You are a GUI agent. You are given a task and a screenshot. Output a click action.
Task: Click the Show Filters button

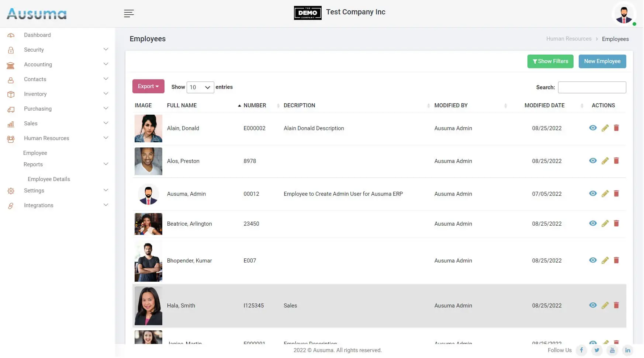tap(550, 61)
